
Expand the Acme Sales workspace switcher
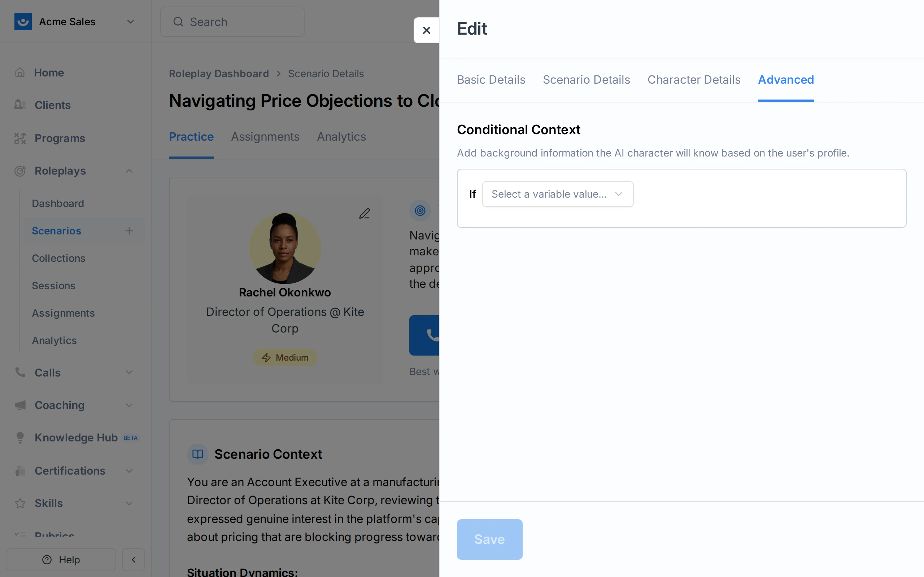130,21
